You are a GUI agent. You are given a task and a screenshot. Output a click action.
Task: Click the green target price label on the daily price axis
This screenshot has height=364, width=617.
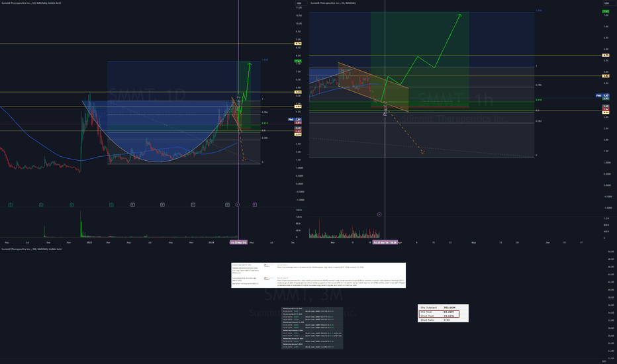(x=299, y=61)
